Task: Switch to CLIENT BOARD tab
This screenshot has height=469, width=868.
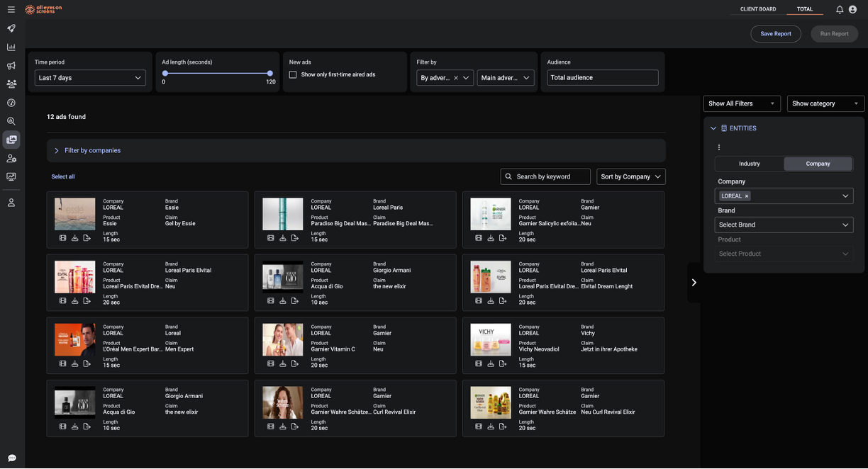Action: click(x=758, y=9)
